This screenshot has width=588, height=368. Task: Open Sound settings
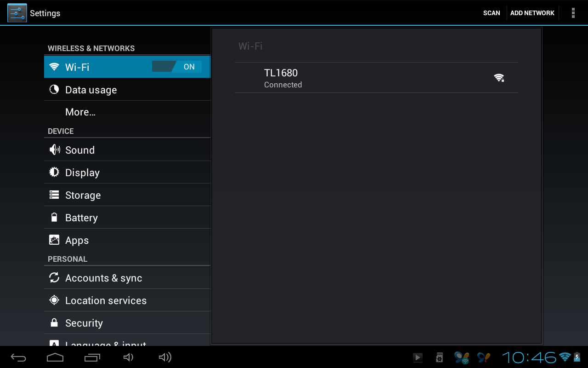(x=127, y=150)
